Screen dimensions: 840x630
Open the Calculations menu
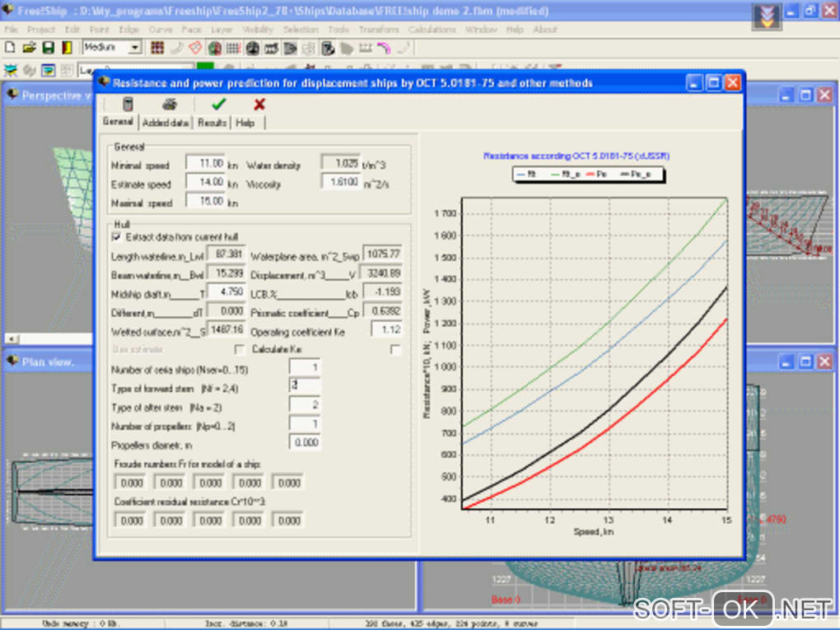(432, 30)
